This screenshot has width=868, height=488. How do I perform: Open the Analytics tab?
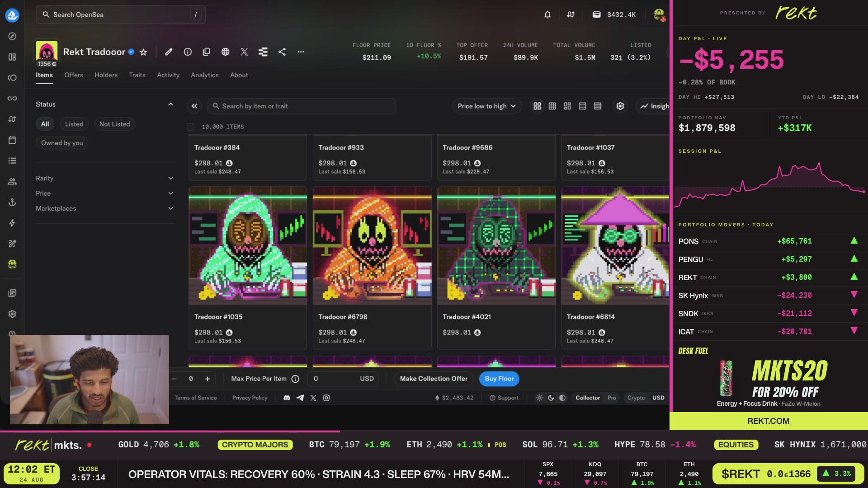click(205, 75)
